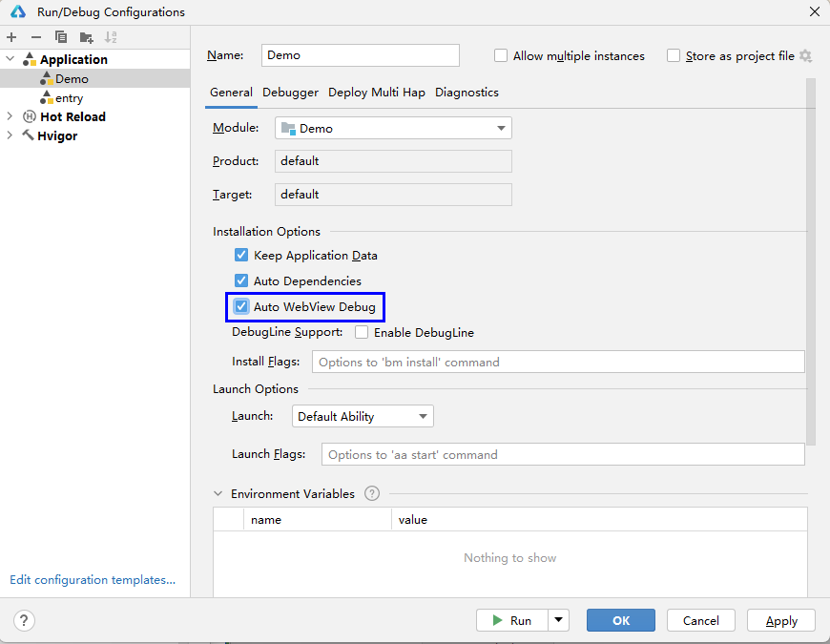830x644 pixels.
Task: Remove the selected configuration
Action: (34, 37)
